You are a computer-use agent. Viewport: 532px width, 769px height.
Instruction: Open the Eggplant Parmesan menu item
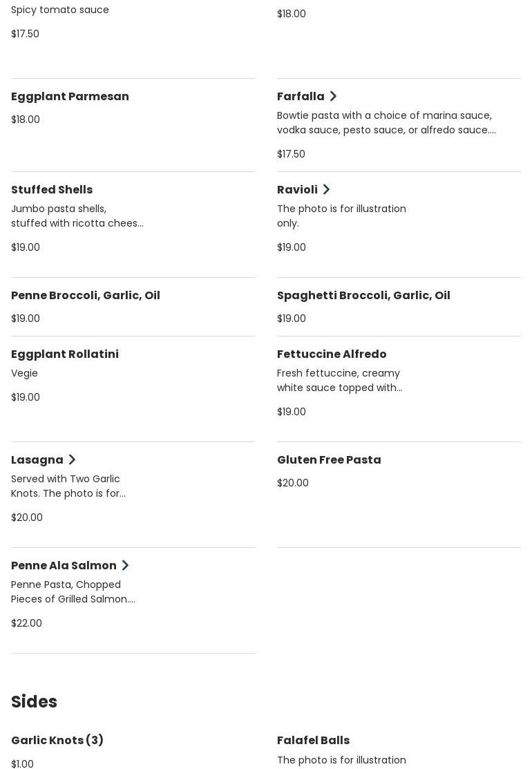[x=70, y=96]
